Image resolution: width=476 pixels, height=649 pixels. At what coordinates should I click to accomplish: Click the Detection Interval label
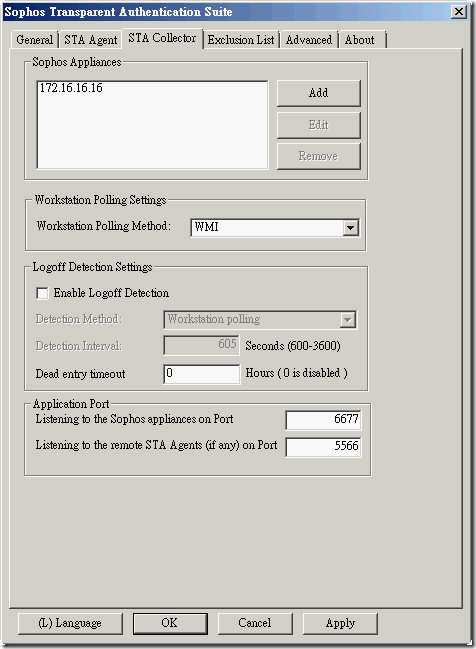pyautogui.click(x=79, y=346)
